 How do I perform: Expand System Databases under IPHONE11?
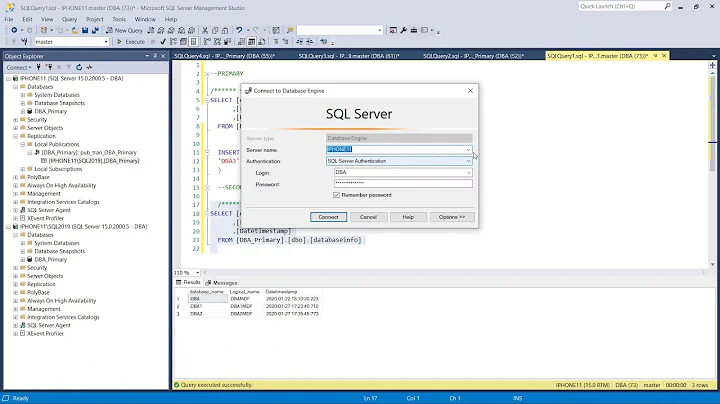pos(22,95)
